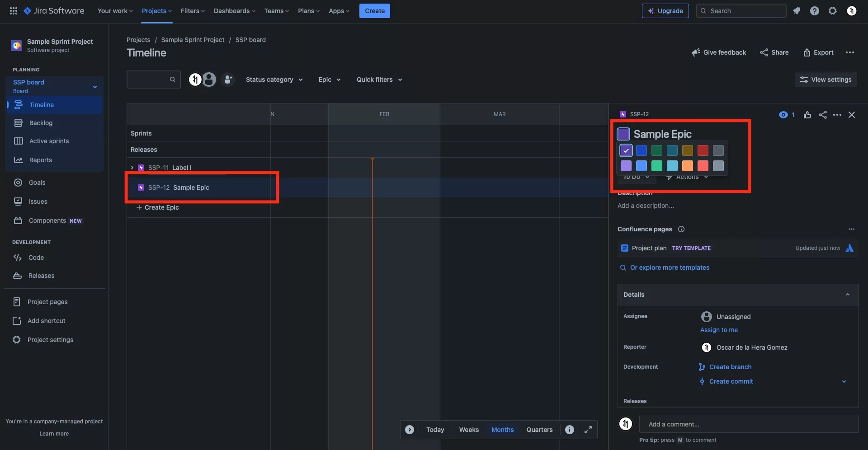
Task: Click the Upgrade button
Action: point(665,11)
